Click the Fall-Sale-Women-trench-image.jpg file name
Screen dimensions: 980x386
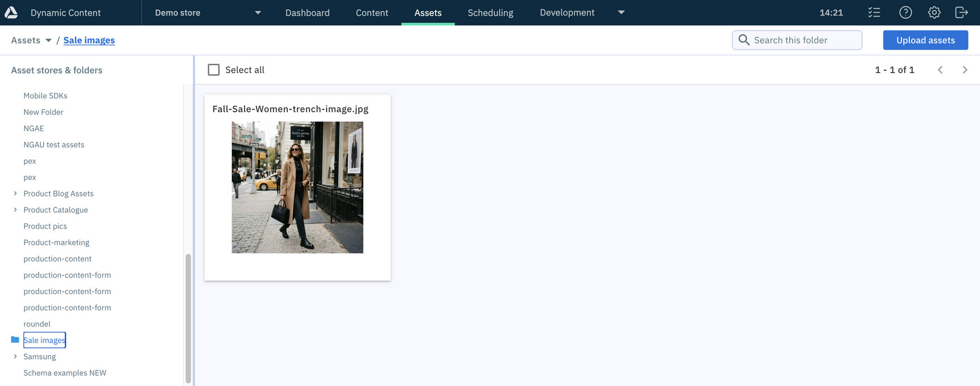point(290,109)
